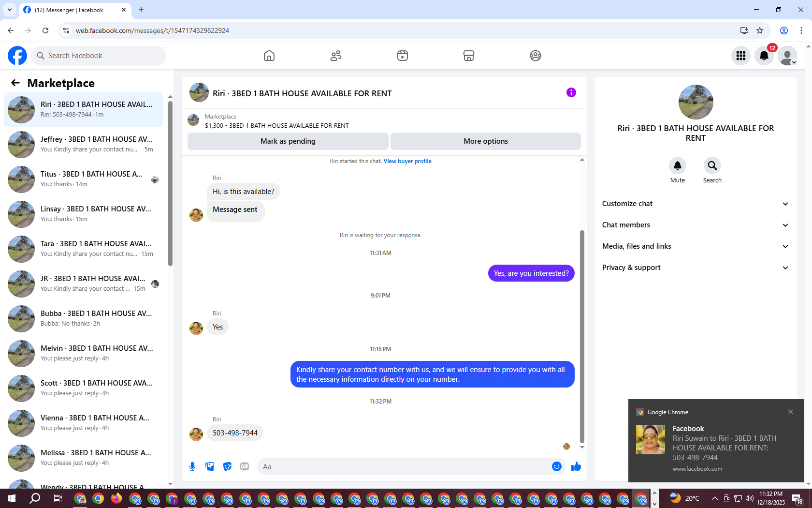Screen dimensions: 812x508
Task: Open the account profile avatar menu
Action: pos(787,56)
